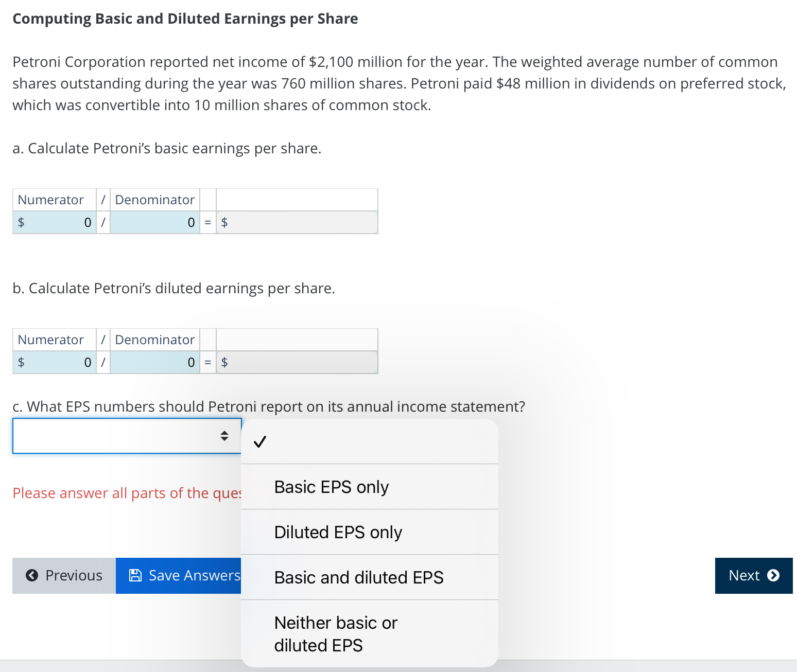Click the basic EPS Denominator input field
Image resolution: width=797 pixels, height=672 pixels.
click(x=154, y=222)
